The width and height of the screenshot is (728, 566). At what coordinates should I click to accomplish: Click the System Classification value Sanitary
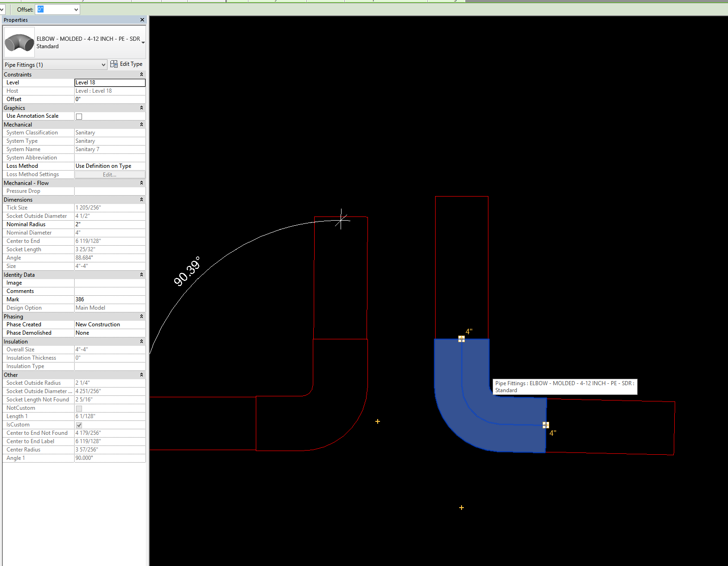tap(110, 133)
